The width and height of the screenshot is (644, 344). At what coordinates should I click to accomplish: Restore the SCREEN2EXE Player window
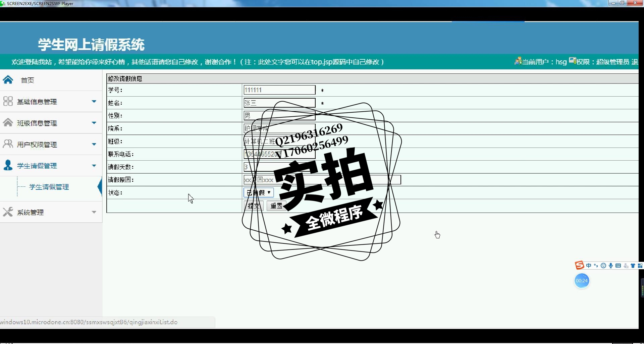point(622,3)
